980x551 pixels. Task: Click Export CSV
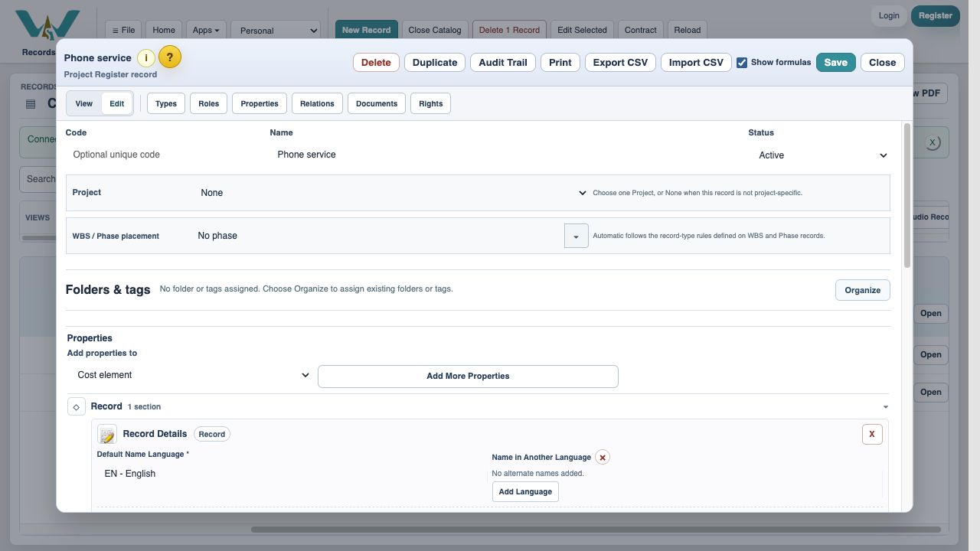(620, 63)
